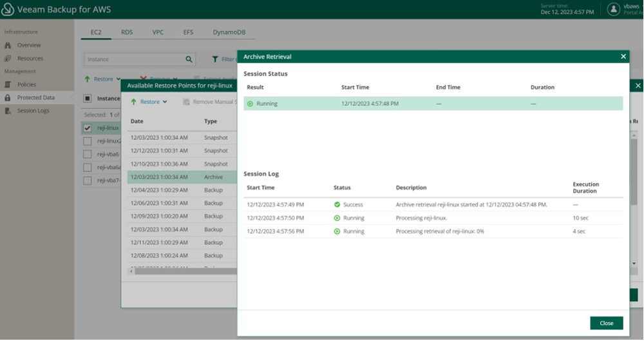644x341 pixels.
Task: Select the 12/10/2023 1:00:36 AM Snapshot row
Action: [x=182, y=164]
